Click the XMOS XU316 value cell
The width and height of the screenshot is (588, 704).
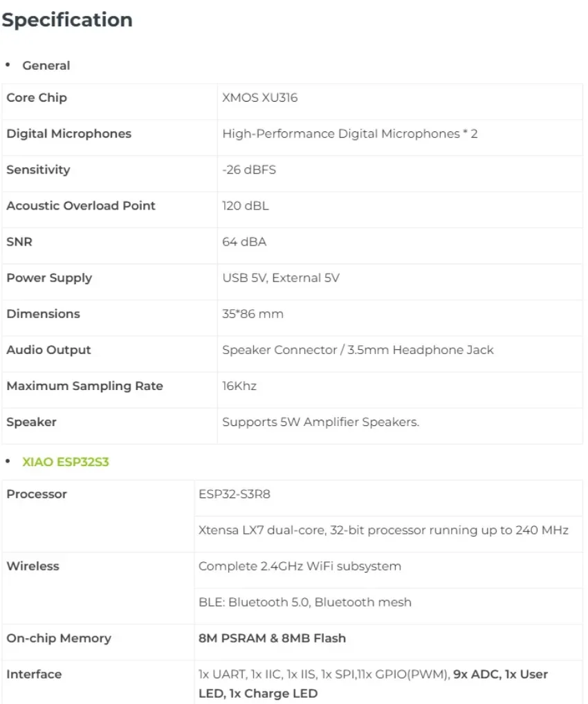[260, 98]
